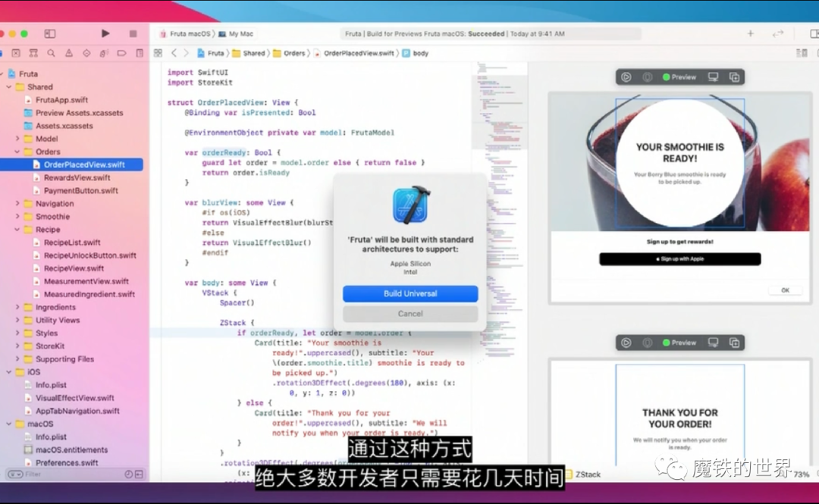Image resolution: width=819 pixels, height=504 pixels.
Task: Open RewardsView.swift file
Action: point(77,177)
